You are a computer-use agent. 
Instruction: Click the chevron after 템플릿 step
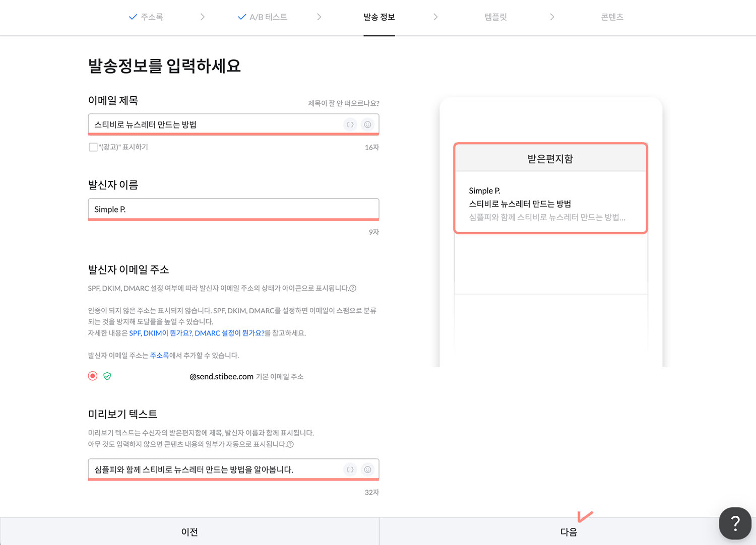pos(552,17)
